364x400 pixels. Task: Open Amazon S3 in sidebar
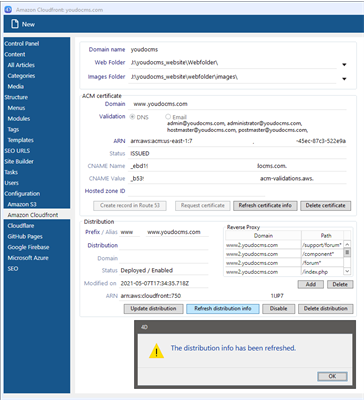(x=22, y=204)
